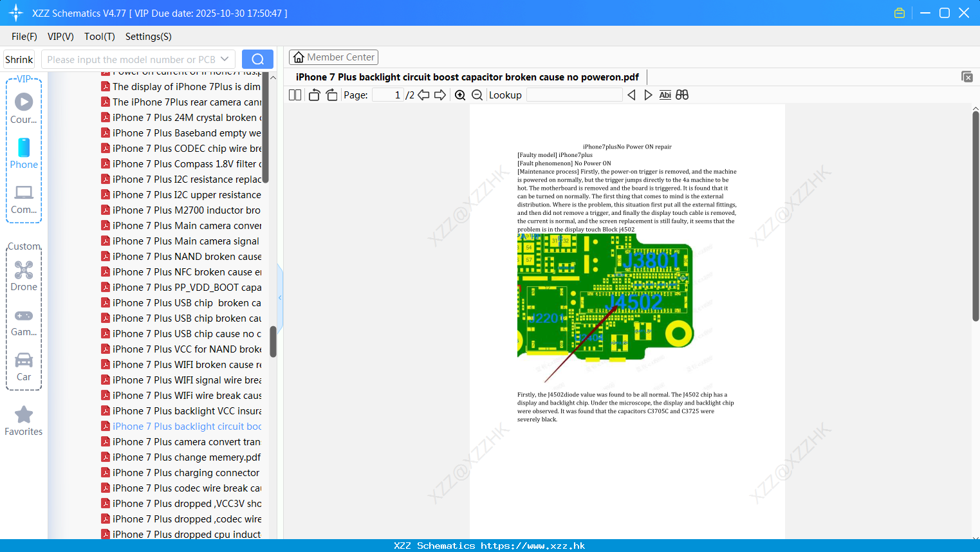980x552 pixels.
Task: Open iPhone 7 Plus NAND broken cause file
Action: point(181,257)
